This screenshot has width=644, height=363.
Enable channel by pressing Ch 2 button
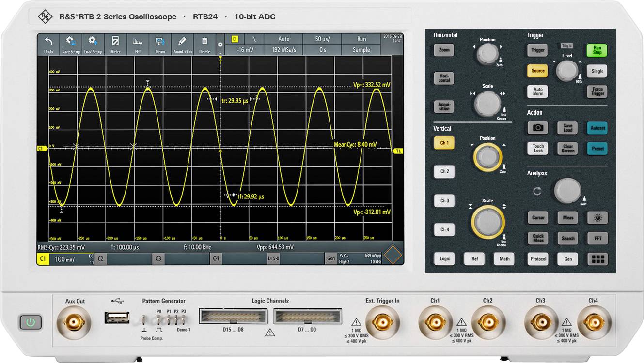pos(444,172)
